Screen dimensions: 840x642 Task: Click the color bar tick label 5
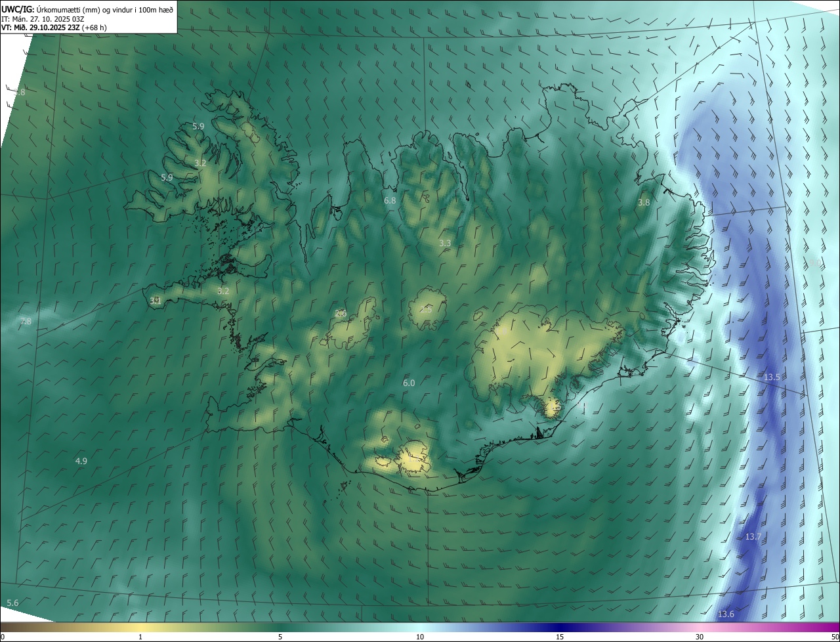tap(280, 637)
